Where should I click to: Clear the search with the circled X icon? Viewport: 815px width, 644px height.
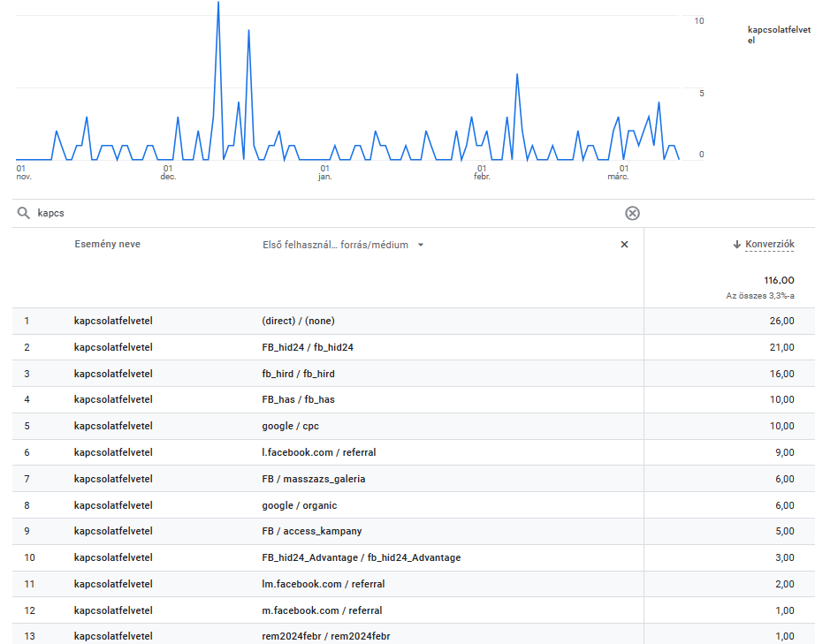click(x=632, y=213)
